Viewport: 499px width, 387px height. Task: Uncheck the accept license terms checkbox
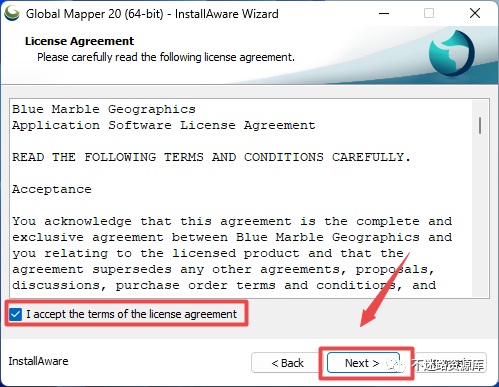click(x=15, y=314)
